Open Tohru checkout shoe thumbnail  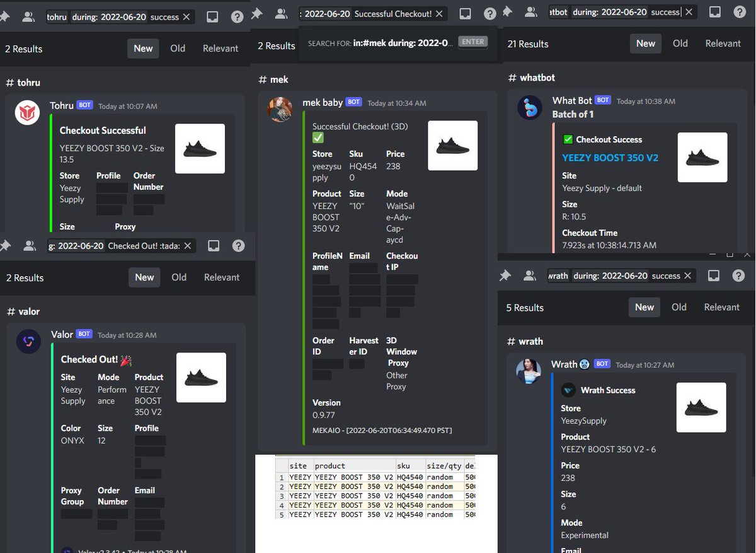200,148
